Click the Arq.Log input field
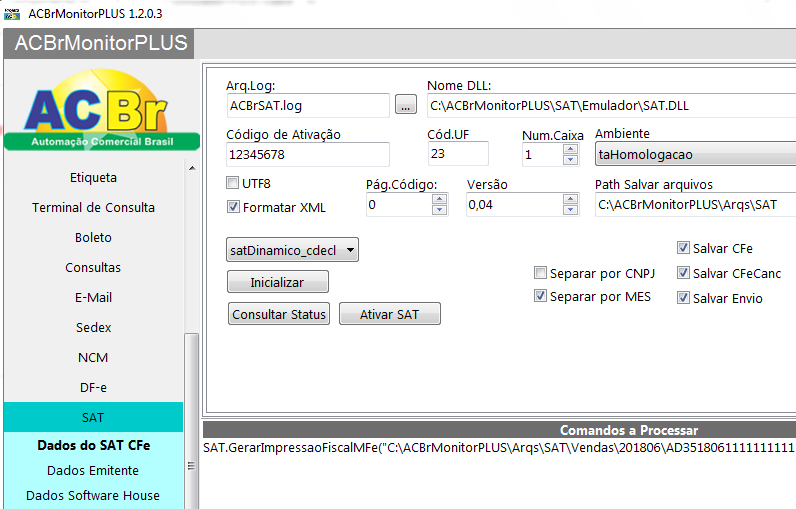This screenshot has height=509, width=796. (x=308, y=105)
